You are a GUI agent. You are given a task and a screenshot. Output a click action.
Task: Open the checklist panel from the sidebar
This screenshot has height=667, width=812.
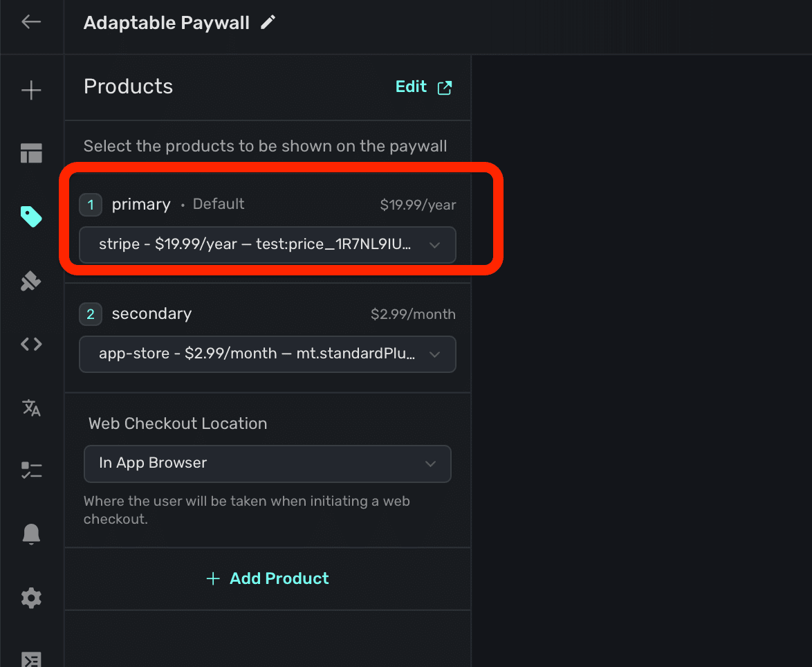coord(31,470)
